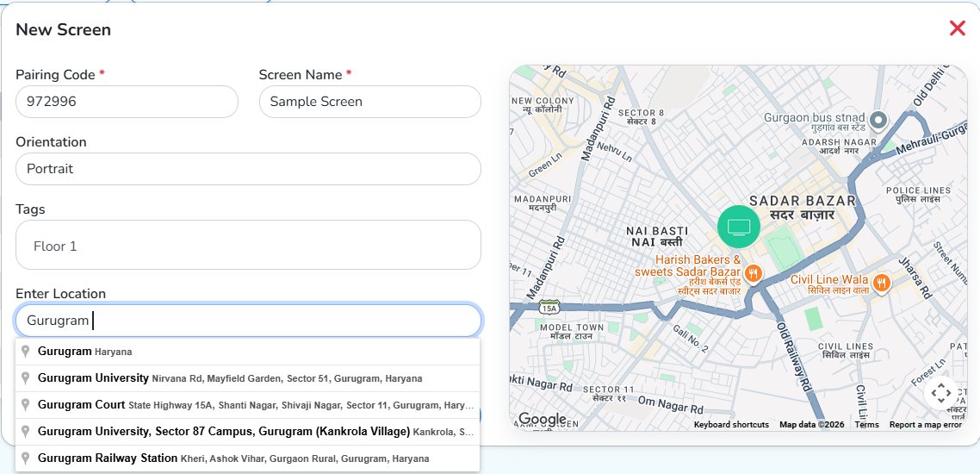Open Keyboard shortcuts on the map
Screen dimensions: 980x474
(x=731, y=425)
